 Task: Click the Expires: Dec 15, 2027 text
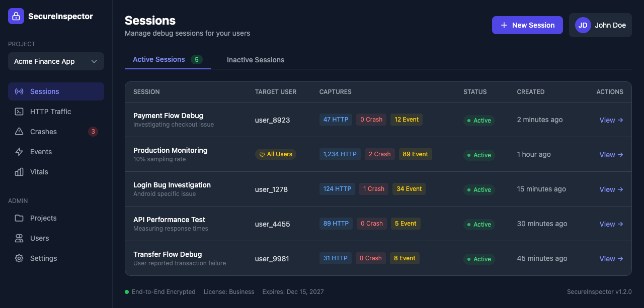tap(293, 292)
